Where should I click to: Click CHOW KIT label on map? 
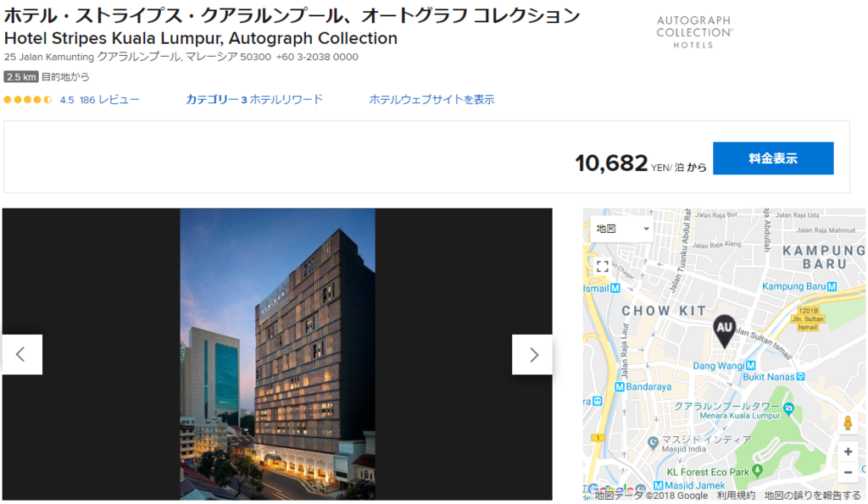(x=664, y=311)
